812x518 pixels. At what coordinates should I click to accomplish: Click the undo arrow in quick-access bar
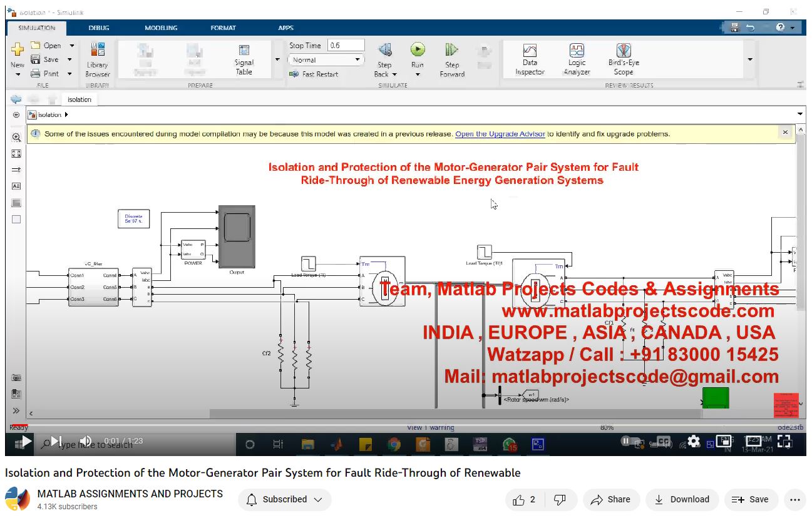(x=750, y=28)
